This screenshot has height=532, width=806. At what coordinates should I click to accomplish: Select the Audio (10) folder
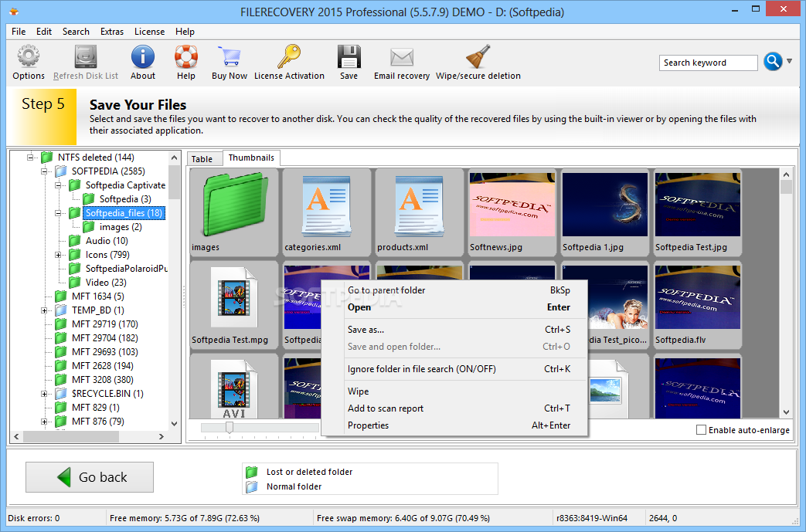[x=107, y=240]
